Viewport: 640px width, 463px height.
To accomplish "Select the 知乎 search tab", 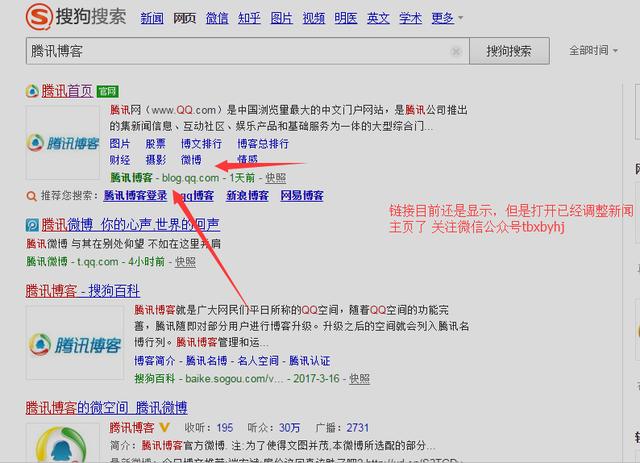I will 249,19.
